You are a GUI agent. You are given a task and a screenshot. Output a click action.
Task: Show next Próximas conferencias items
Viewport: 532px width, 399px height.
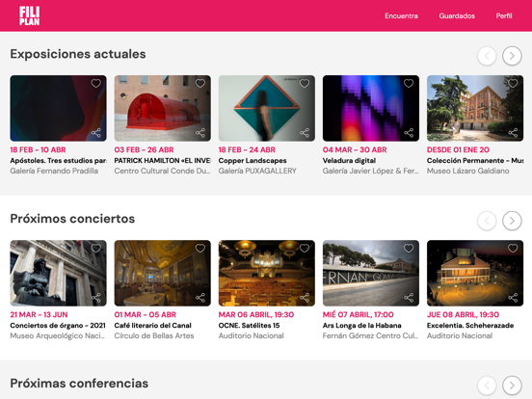pyautogui.click(x=512, y=386)
